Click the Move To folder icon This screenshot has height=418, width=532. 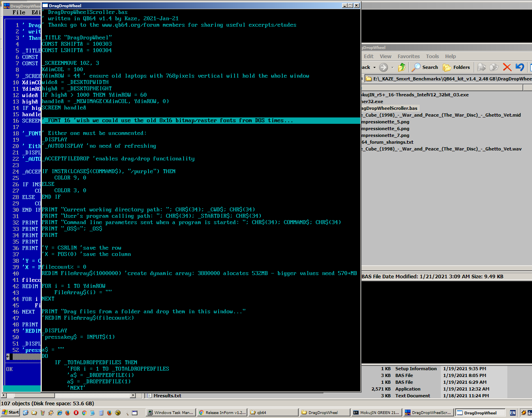point(481,67)
